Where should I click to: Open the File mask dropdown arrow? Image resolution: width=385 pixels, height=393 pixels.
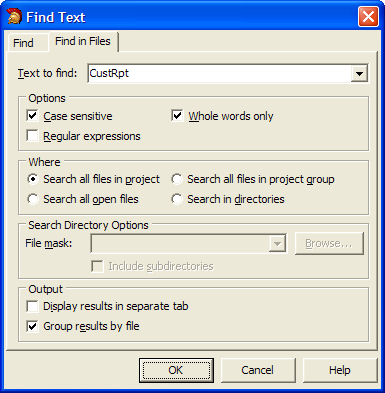(277, 244)
